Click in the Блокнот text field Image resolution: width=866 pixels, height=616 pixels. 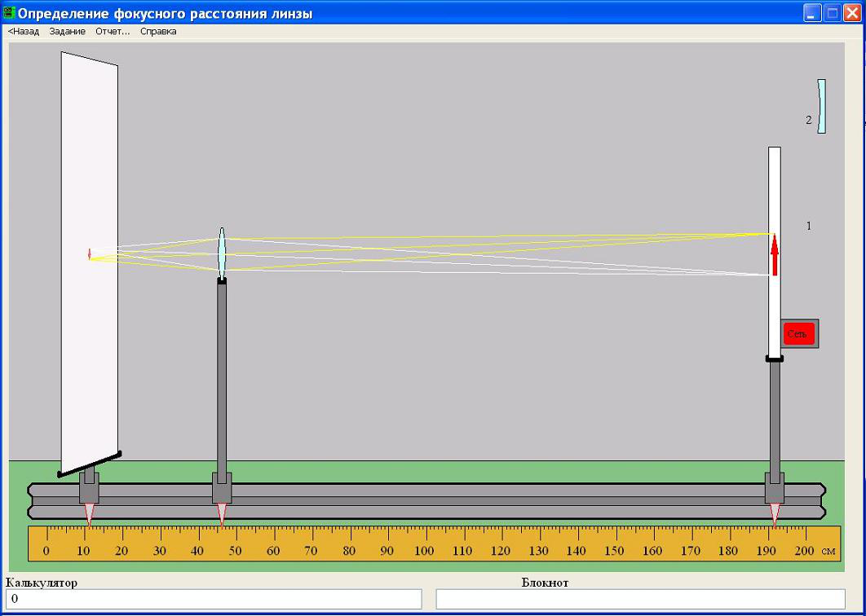pos(640,599)
